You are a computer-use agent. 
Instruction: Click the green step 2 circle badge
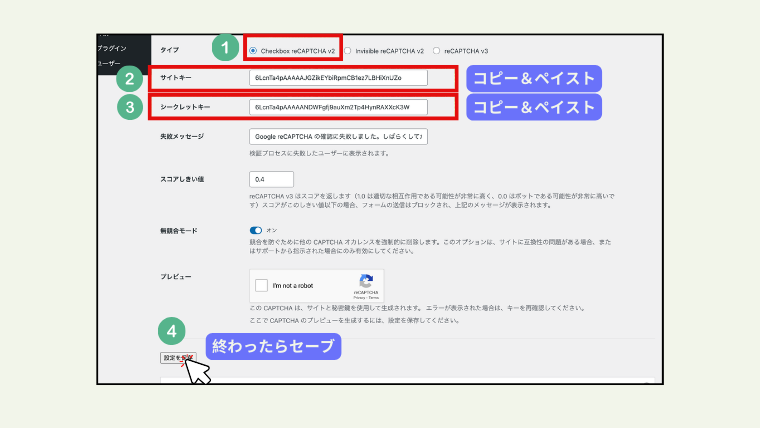click(128, 78)
